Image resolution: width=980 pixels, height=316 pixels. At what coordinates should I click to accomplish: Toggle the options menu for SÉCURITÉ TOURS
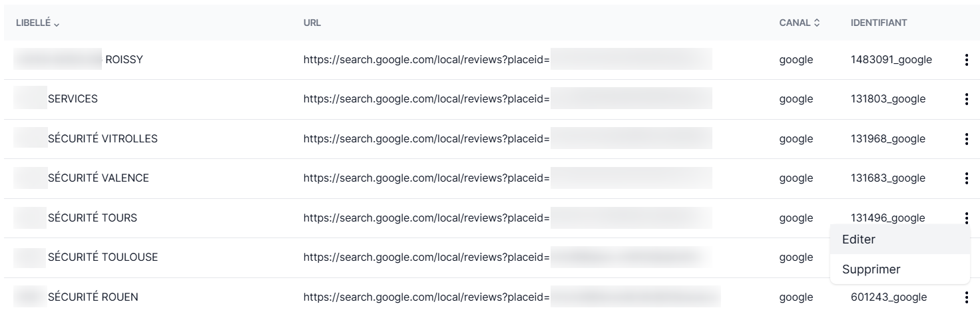click(x=966, y=218)
